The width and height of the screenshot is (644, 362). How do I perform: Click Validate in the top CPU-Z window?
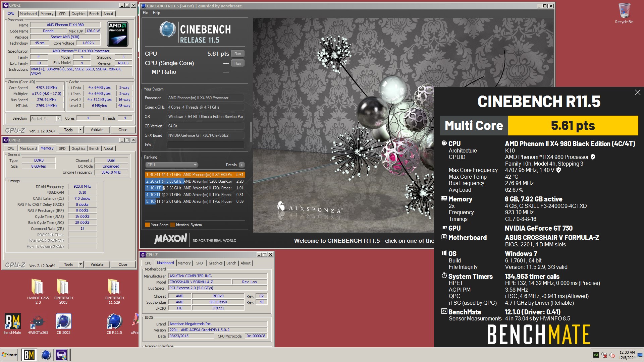[x=97, y=130]
